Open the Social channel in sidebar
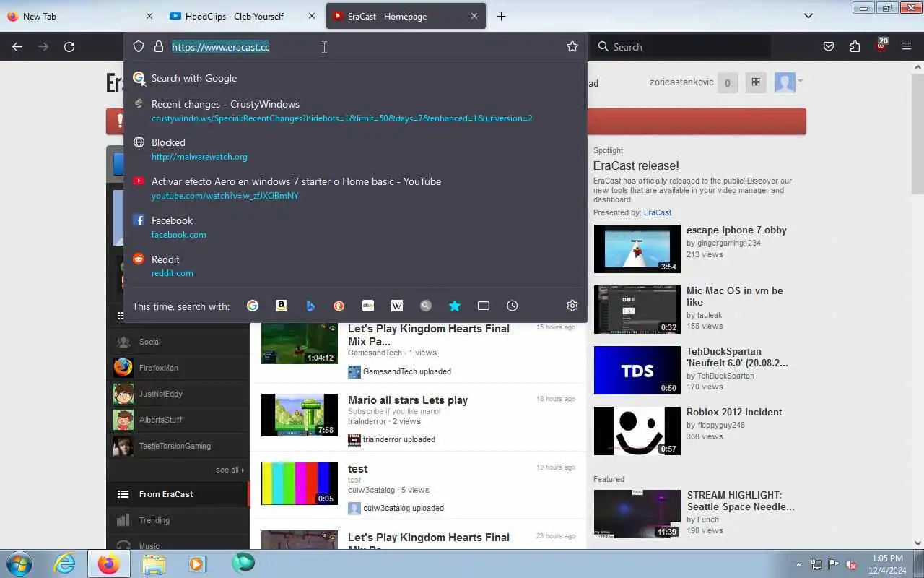The image size is (924, 578). (x=178, y=342)
